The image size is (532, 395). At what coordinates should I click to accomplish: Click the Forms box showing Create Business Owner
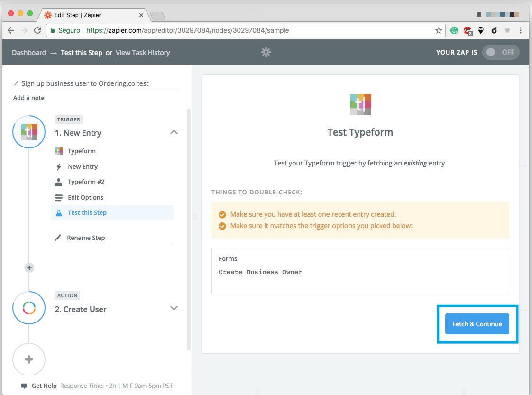360,271
